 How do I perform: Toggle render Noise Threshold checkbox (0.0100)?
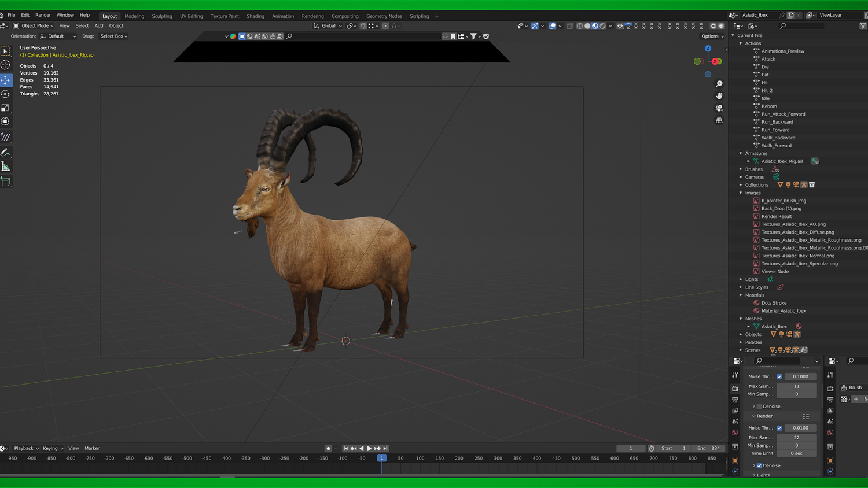(x=779, y=428)
